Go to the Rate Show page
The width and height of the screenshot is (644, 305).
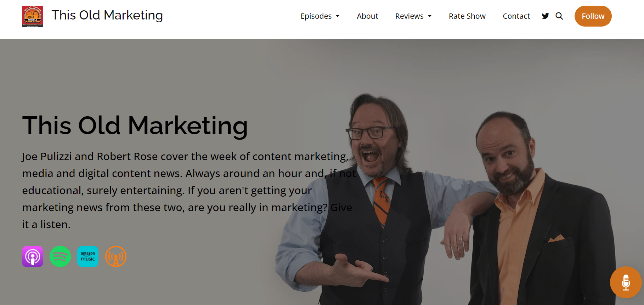pyautogui.click(x=467, y=16)
